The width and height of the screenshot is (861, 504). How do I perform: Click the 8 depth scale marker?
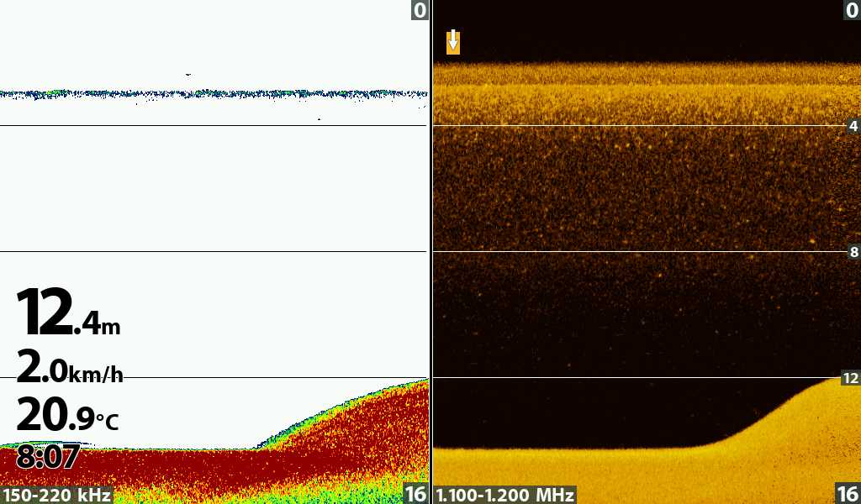tap(853, 252)
